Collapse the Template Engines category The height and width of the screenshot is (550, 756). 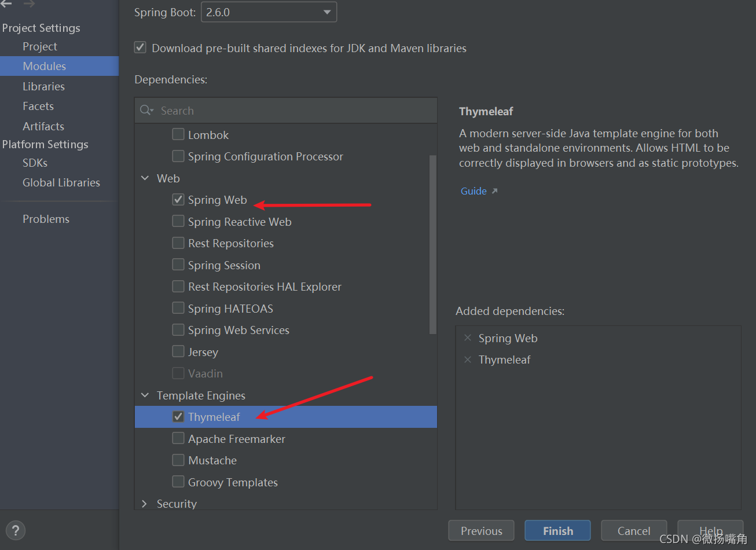[145, 395]
